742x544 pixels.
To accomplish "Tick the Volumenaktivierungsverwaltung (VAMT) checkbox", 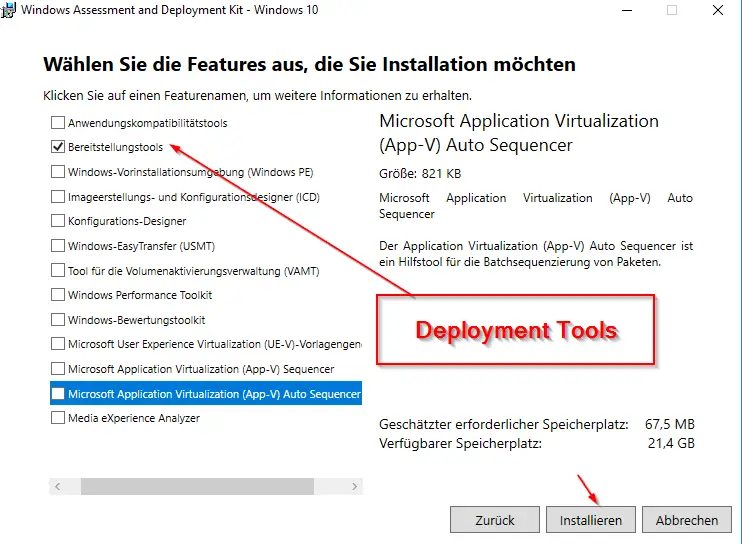I will tap(58, 271).
